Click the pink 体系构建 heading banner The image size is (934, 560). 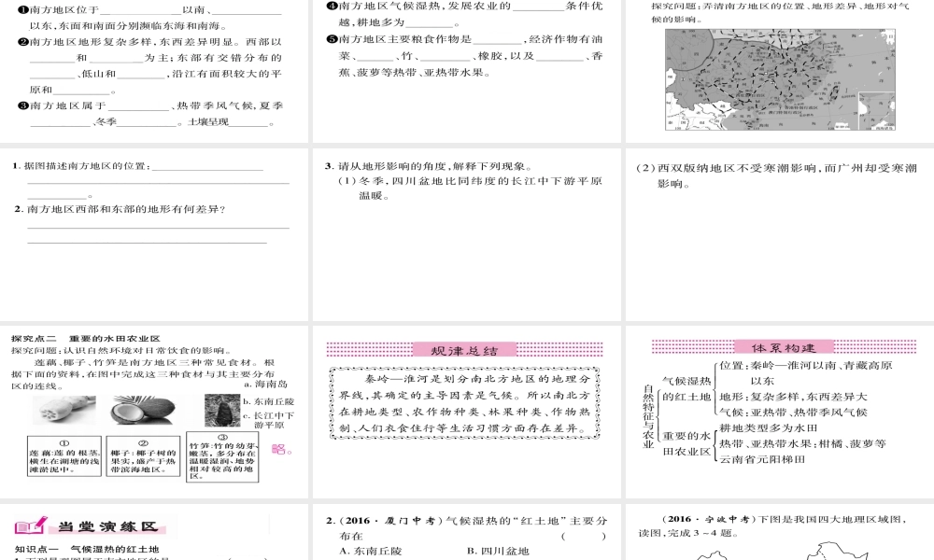click(x=784, y=347)
